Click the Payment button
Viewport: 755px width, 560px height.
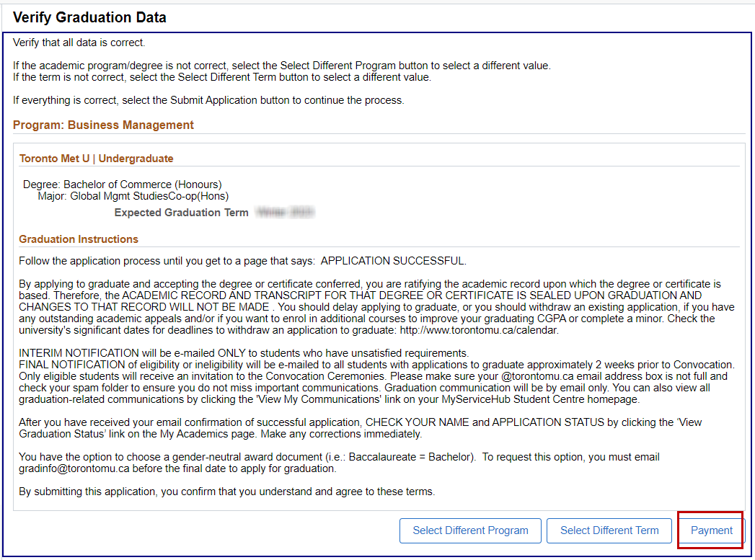coord(711,530)
